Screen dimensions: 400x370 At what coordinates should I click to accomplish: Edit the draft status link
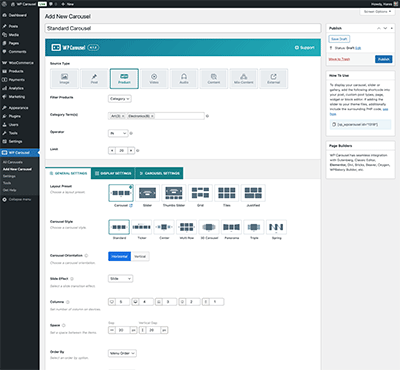[x=358, y=48]
